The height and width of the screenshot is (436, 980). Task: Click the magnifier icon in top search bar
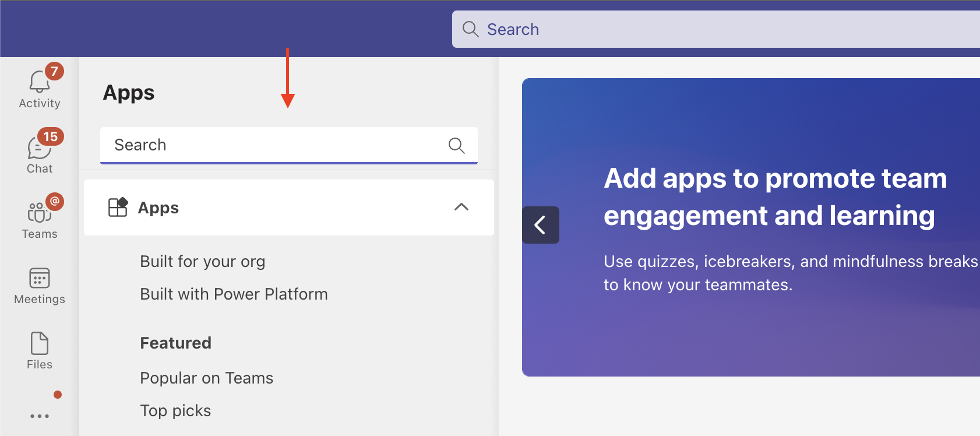[470, 29]
